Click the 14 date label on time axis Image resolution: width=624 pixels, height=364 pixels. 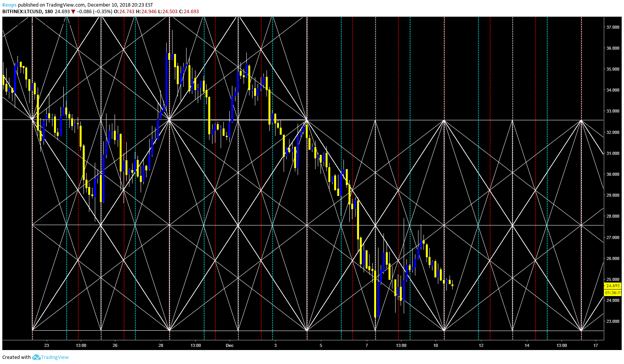coord(527,345)
